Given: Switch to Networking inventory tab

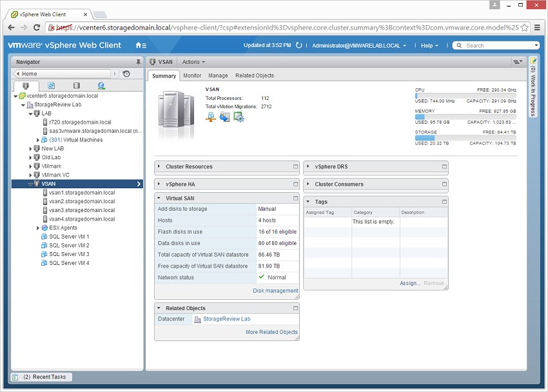Looking at the screenshot, I should [x=101, y=86].
